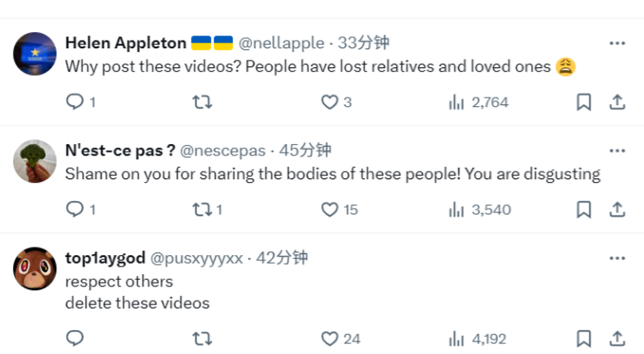Image resolution: width=644 pixels, height=354 pixels.
Task: Retweet Helen Appleton's post
Action: click(x=202, y=102)
